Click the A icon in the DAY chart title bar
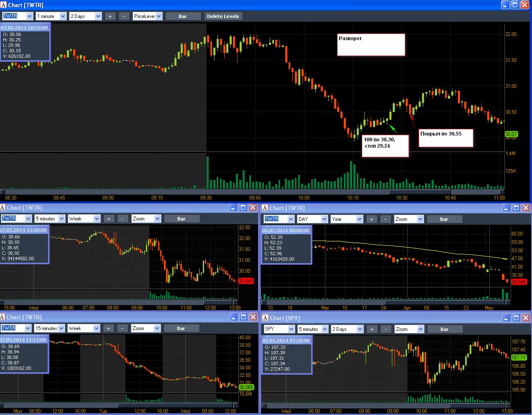 click(x=265, y=208)
